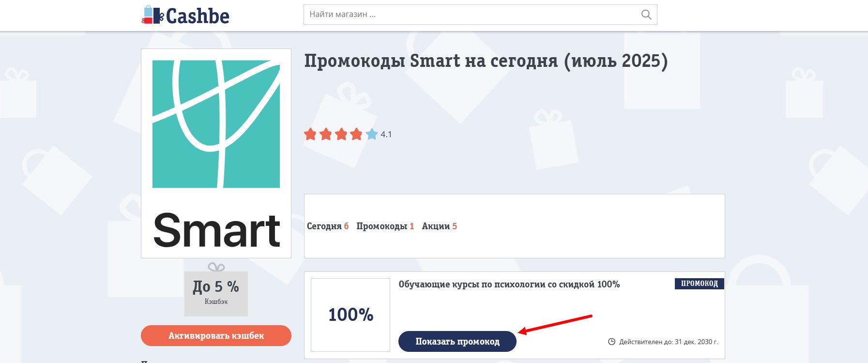The width and height of the screenshot is (868, 363).
Task: Click the fifth blue rating star
Action: (372, 134)
